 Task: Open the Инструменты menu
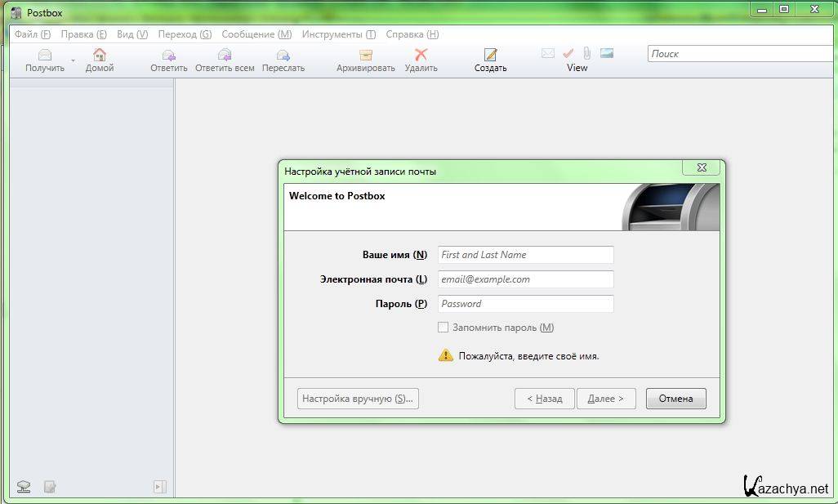pos(338,34)
